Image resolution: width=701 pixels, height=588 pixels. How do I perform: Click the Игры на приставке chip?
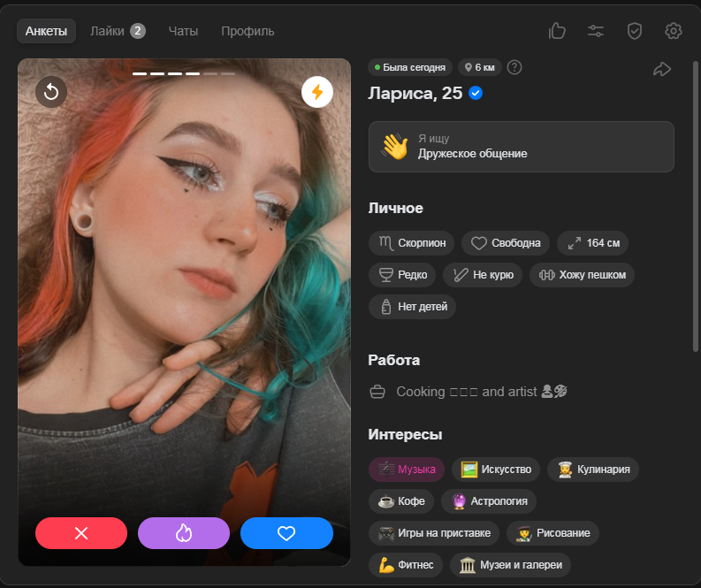[x=434, y=532]
